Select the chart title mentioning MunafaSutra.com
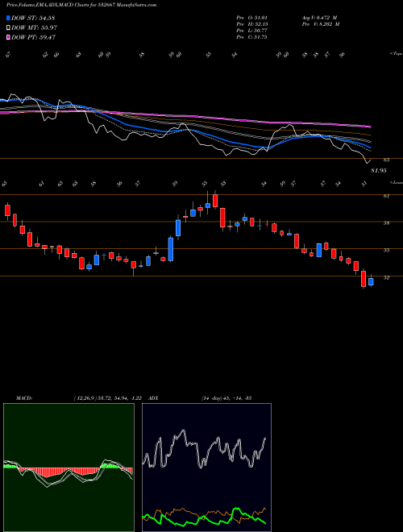 click(81, 5)
